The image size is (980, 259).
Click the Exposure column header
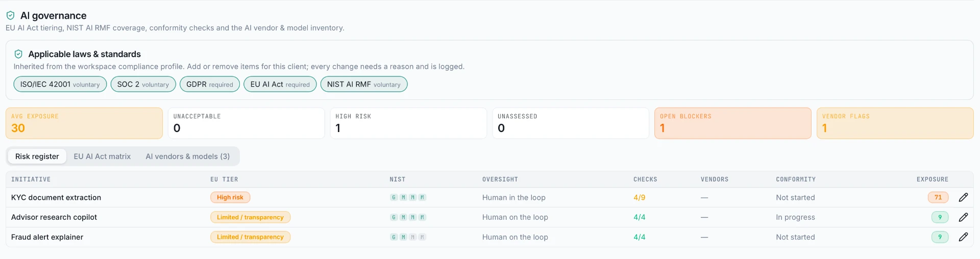pyautogui.click(x=933, y=179)
